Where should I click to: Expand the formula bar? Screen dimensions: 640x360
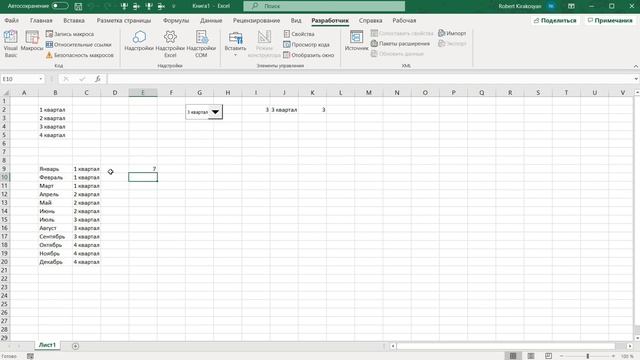636,79
